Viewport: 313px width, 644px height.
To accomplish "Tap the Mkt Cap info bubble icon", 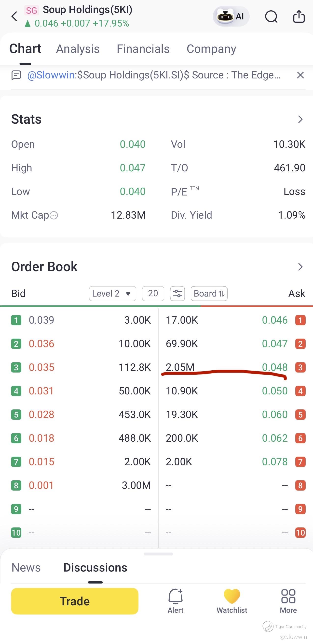I will pyautogui.click(x=54, y=215).
